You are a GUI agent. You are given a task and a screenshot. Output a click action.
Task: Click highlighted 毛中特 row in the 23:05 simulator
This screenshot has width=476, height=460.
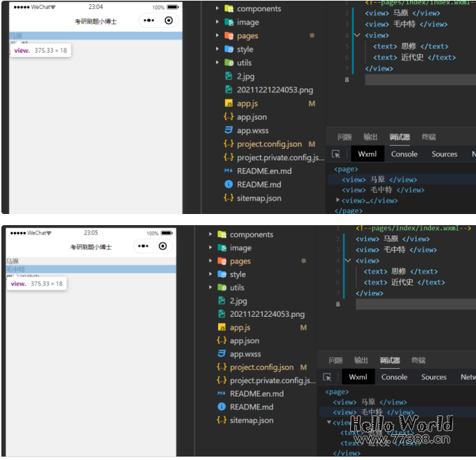(90, 270)
